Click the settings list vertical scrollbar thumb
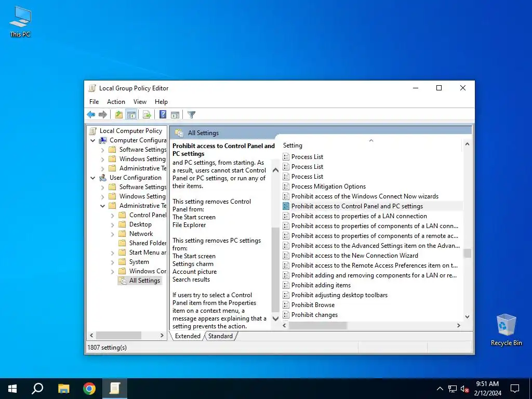532x399 pixels. [x=467, y=253]
